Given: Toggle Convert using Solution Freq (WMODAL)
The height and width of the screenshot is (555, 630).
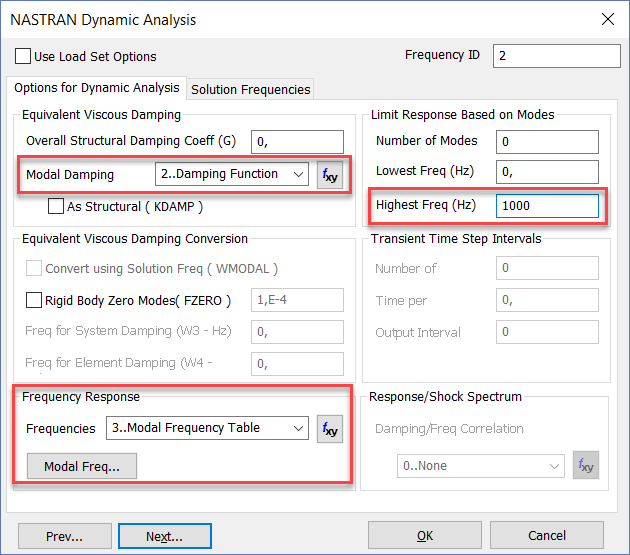Looking at the screenshot, I should click(x=34, y=268).
